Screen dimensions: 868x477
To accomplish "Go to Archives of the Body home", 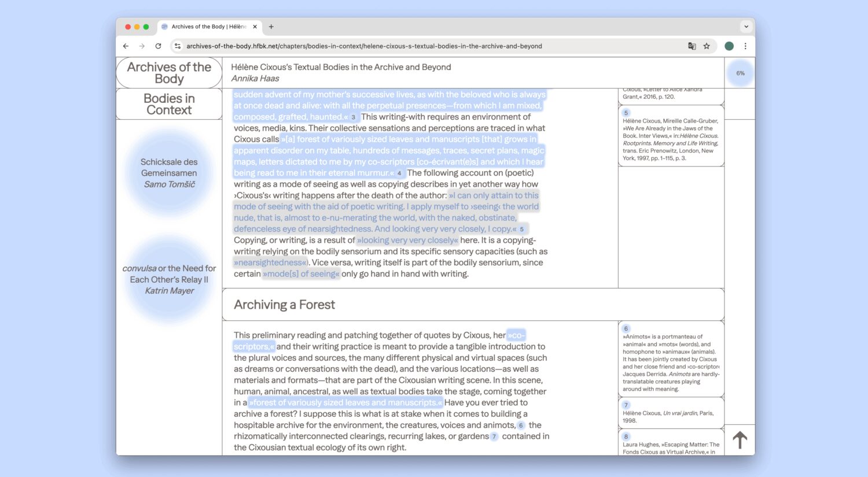I will (169, 73).
